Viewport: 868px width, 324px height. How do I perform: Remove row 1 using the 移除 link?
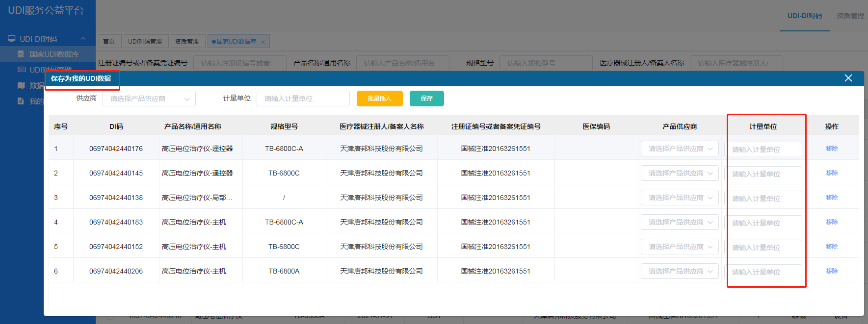832,149
